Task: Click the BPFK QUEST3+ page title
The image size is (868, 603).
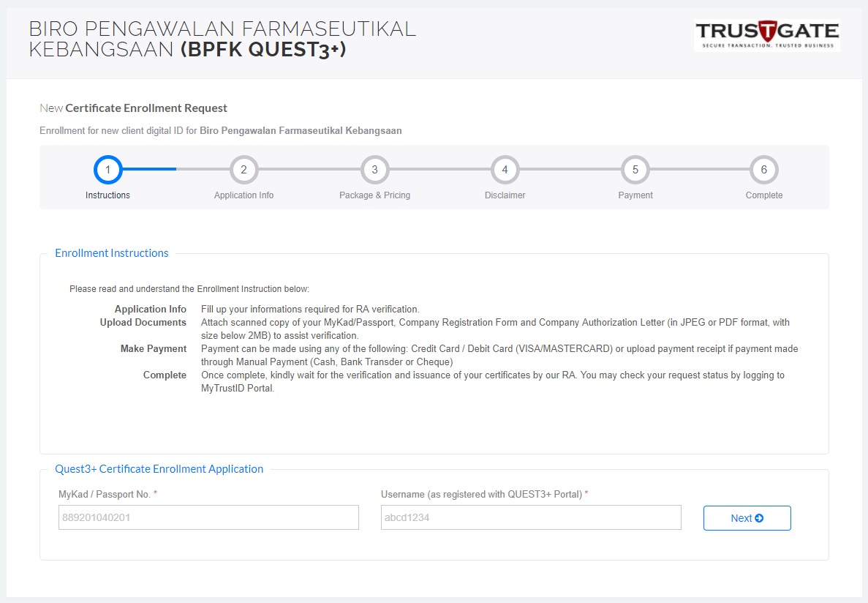Action: point(222,40)
